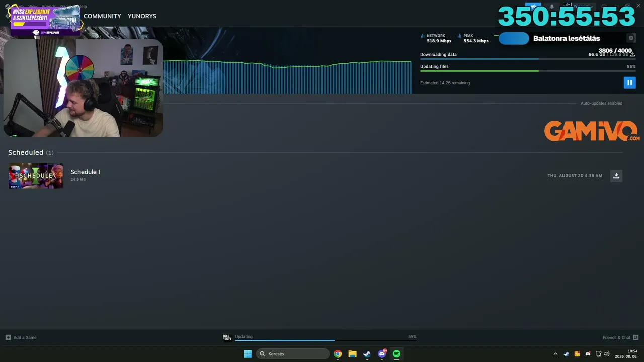644x362 pixels.
Task: Click the THU, AUGUST 20 4:35 AM time
Action: click(x=575, y=176)
